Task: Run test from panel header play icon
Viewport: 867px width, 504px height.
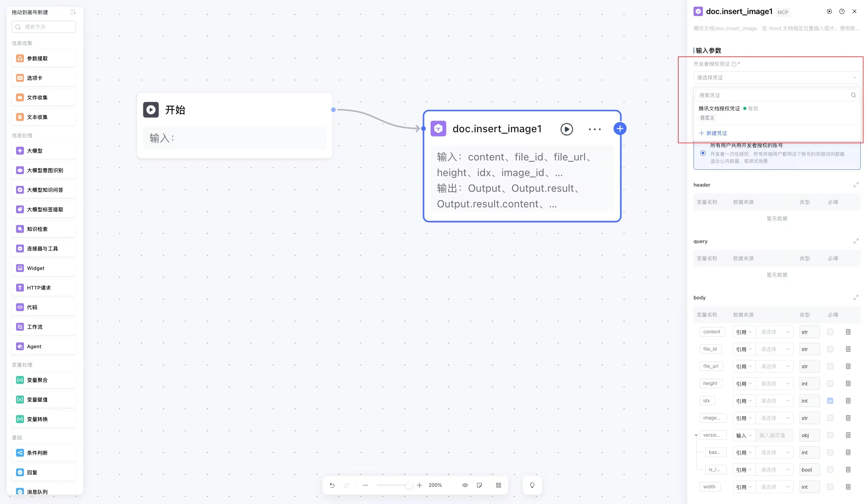Action: tap(829, 11)
